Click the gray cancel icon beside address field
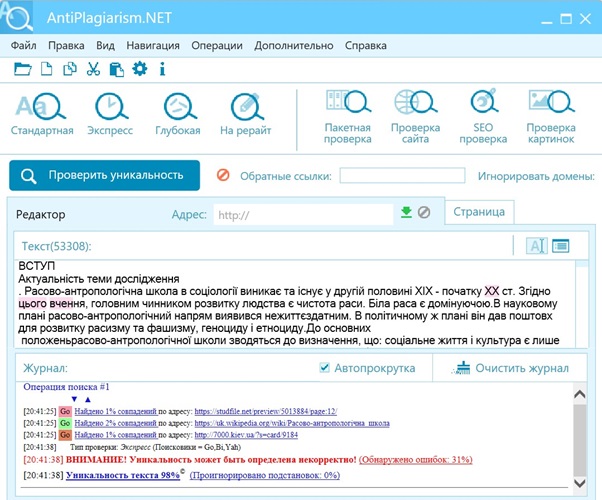Viewport: 602px width, 500px height. click(x=424, y=212)
